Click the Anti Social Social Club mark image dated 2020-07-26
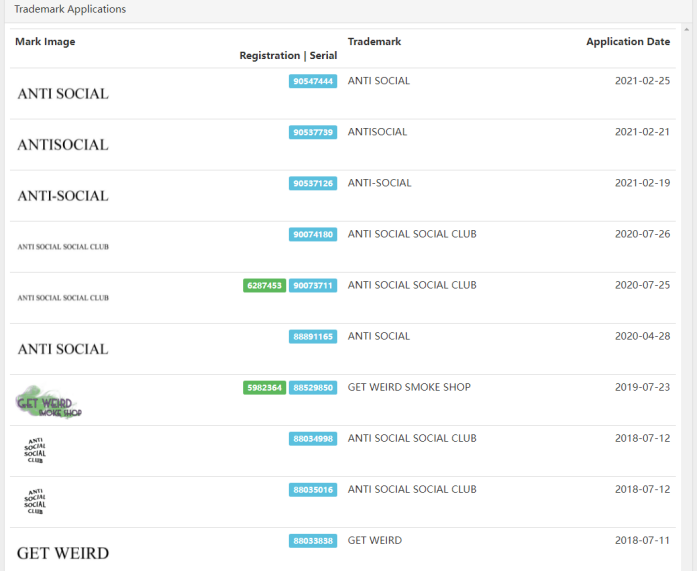The image size is (698, 571). (x=63, y=247)
